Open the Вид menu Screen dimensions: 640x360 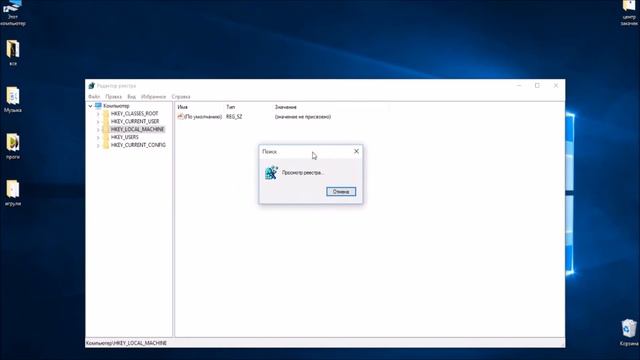point(131,97)
